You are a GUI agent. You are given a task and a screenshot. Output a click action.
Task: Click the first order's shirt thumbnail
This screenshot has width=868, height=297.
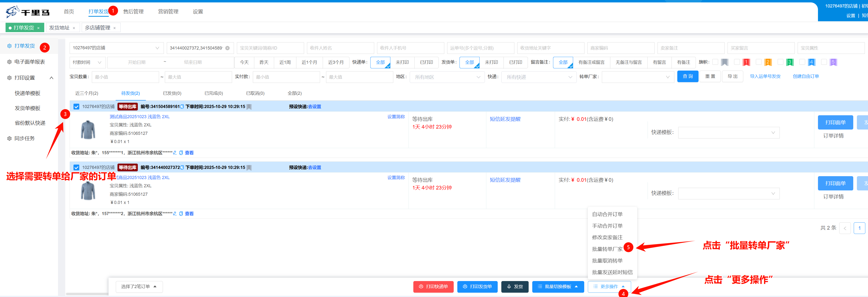pyautogui.click(x=88, y=129)
